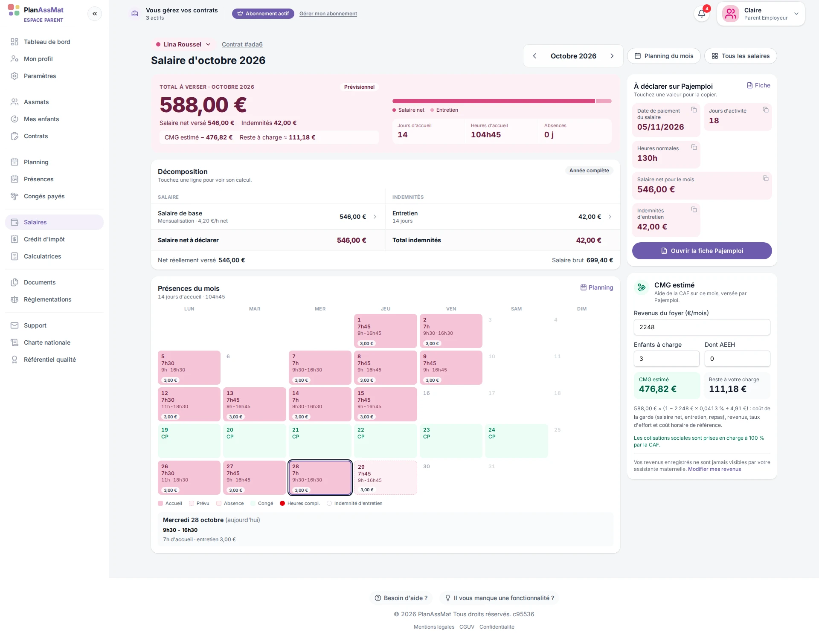
Task: Click Gérer mon abonnement link
Action: (328, 14)
